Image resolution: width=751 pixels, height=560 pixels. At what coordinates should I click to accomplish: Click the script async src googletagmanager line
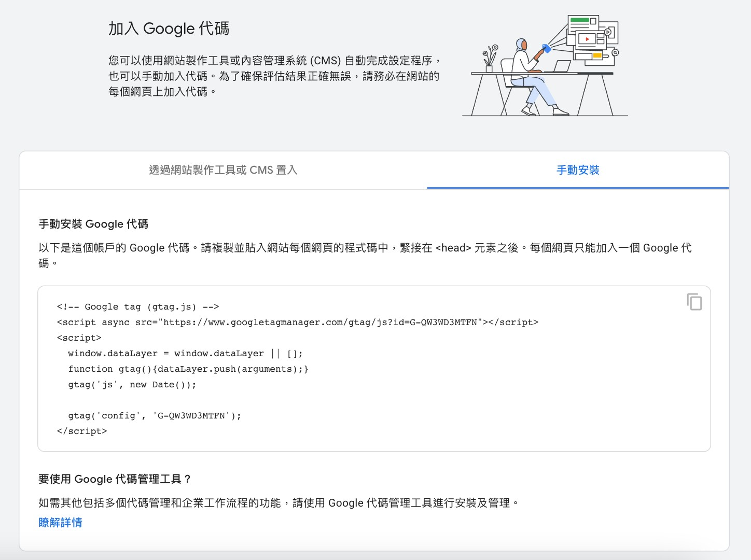point(297,323)
